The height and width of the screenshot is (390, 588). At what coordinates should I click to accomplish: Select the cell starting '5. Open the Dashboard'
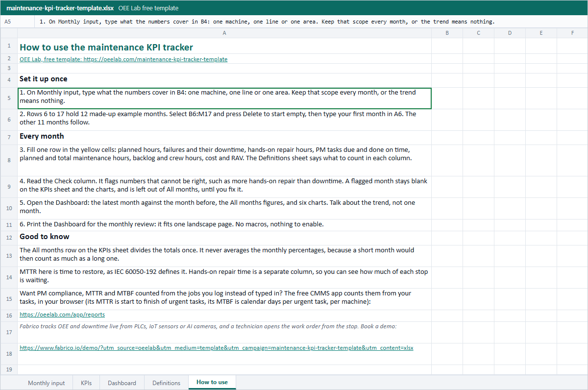224,208
